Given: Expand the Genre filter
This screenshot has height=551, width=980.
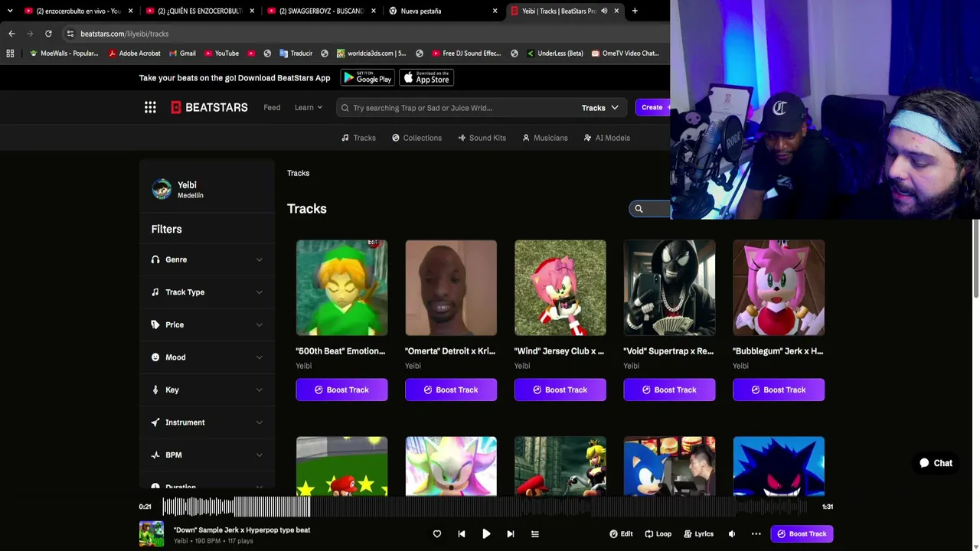Looking at the screenshot, I should [x=207, y=259].
